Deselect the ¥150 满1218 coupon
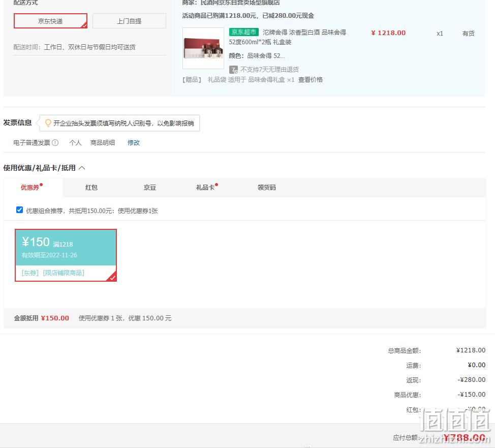Viewport: 495px width, 448px height. tap(66, 255)
